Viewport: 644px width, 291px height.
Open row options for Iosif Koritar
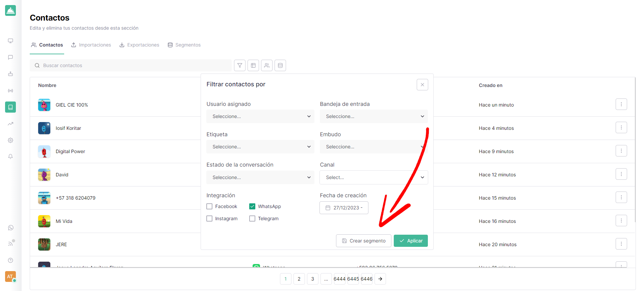point(621,127)
